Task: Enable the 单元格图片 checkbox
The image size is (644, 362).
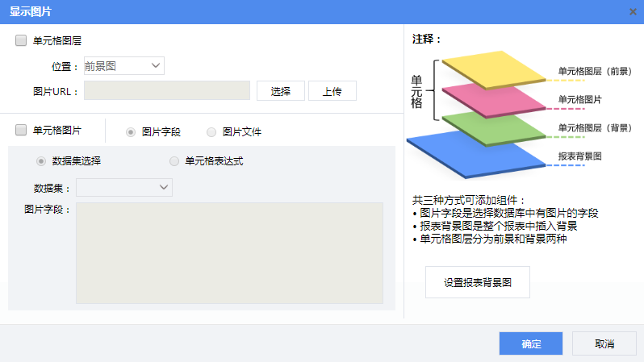Action: pos(21,130)
